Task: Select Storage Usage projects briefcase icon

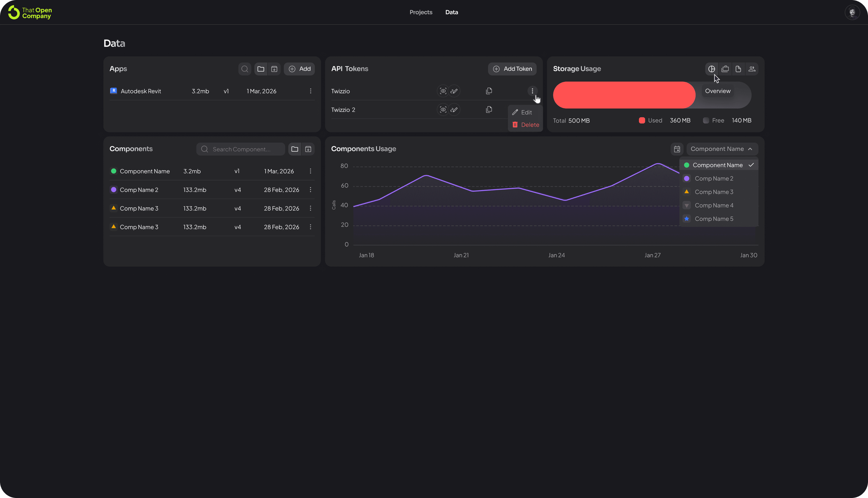Action: 725,69
